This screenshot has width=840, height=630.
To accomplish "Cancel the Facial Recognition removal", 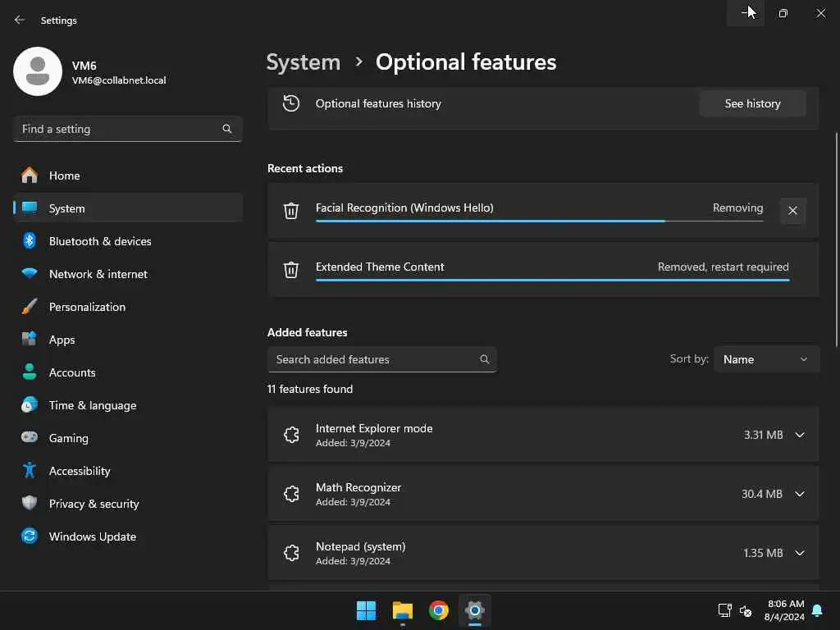I will [x=792, y=211].
